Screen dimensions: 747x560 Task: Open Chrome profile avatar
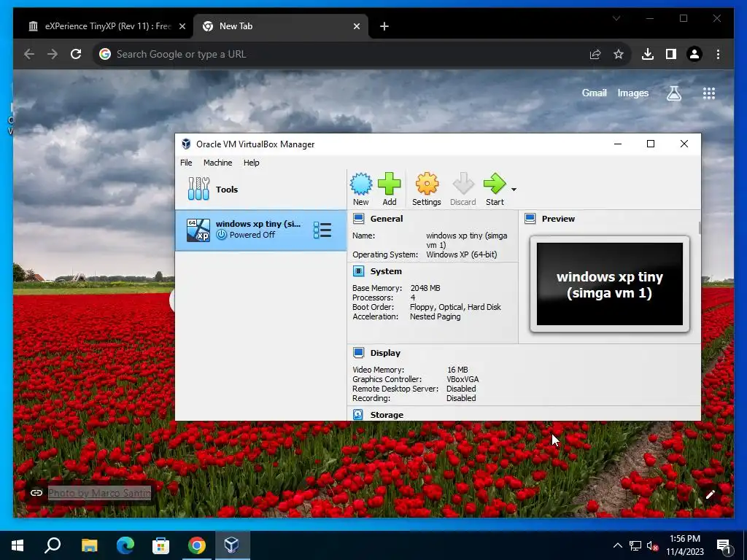click(694, 54)
